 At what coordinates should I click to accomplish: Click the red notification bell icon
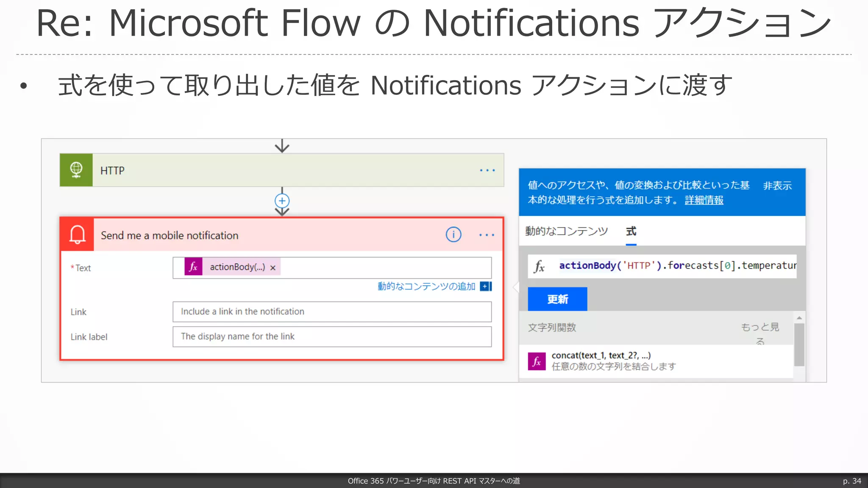click(x=77, y=234)
